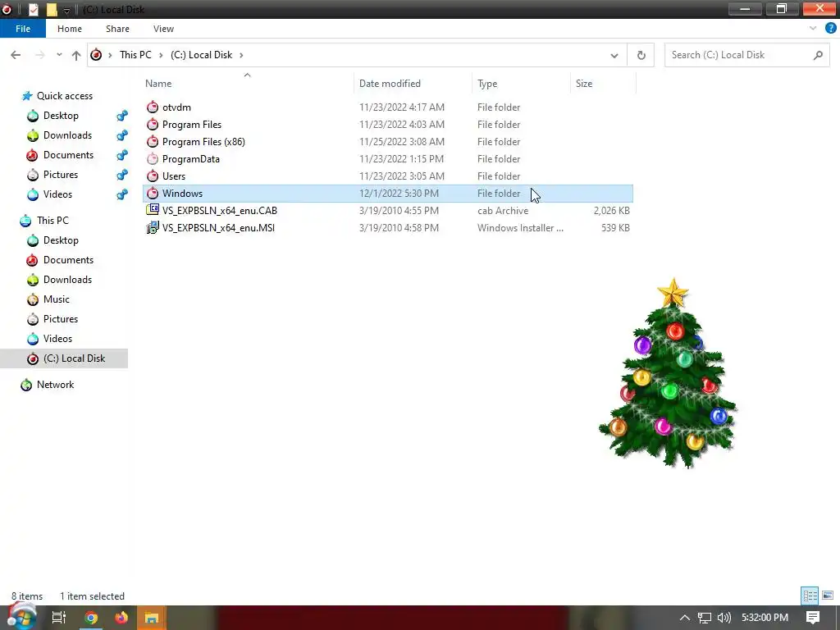Image resolution: width=840 pixels, height=630 pixels.
Task: Sort by the Name column header
Action: (x=248, y=84)
